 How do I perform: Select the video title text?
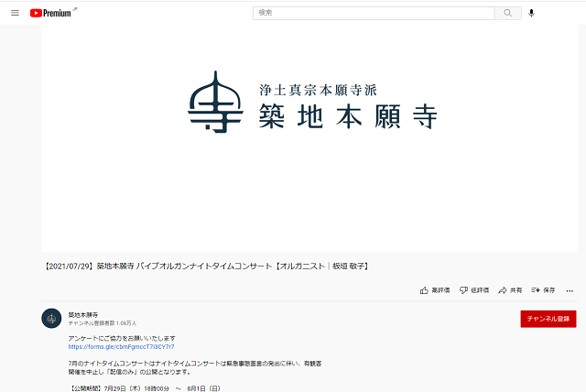coord(207,267)
